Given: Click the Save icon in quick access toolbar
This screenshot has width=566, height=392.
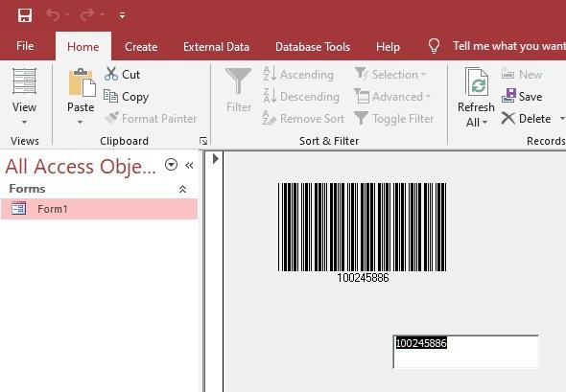Looking at the screenshot, I should point(25,15).
